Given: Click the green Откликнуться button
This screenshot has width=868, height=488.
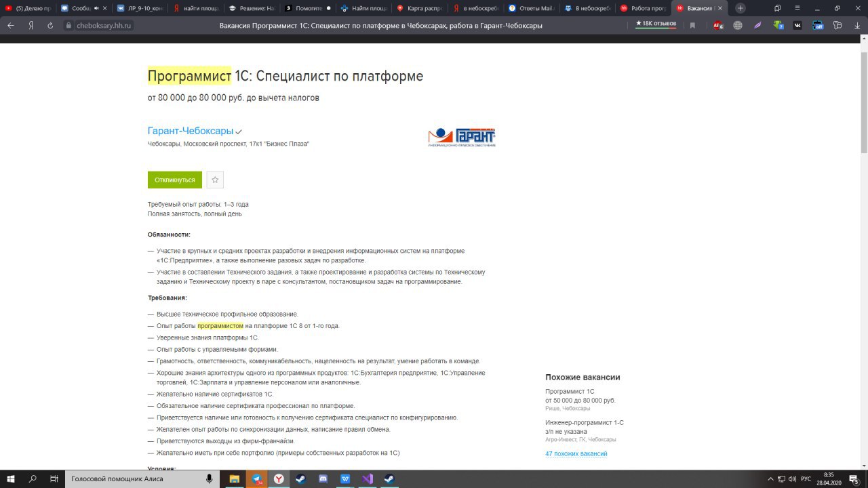Looking at the screenshot, I should pos(175,180).
